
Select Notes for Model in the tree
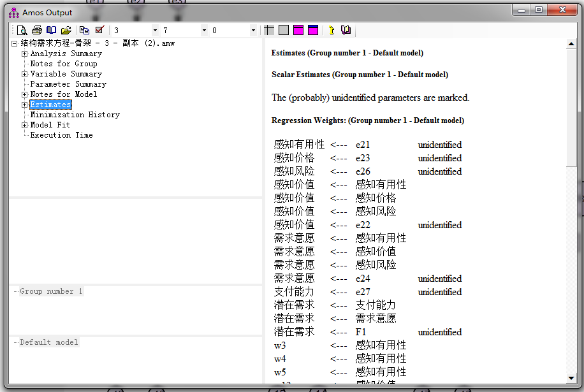[x=64, y=94]
